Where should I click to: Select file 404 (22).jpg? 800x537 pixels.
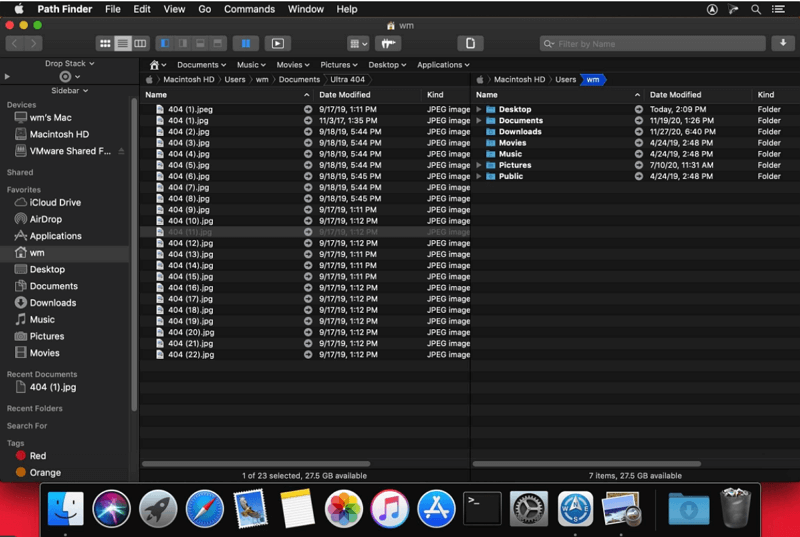click(191, 354)
